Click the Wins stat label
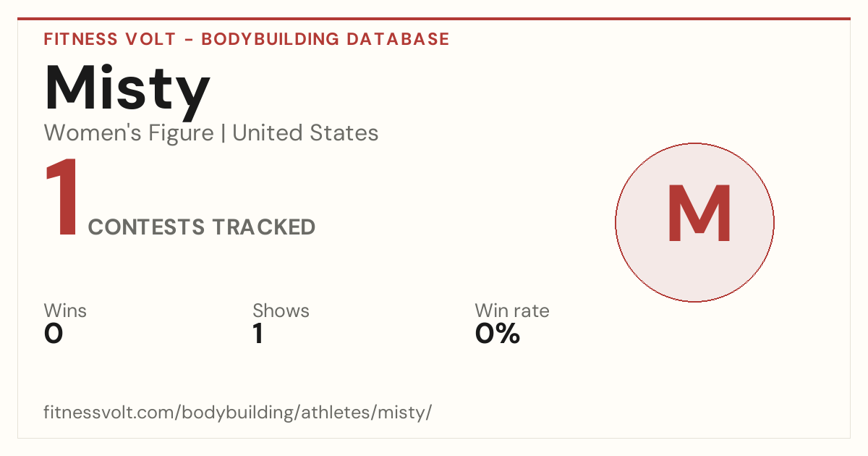The height and width of the screenshot is (456, 868). [65, 311]
